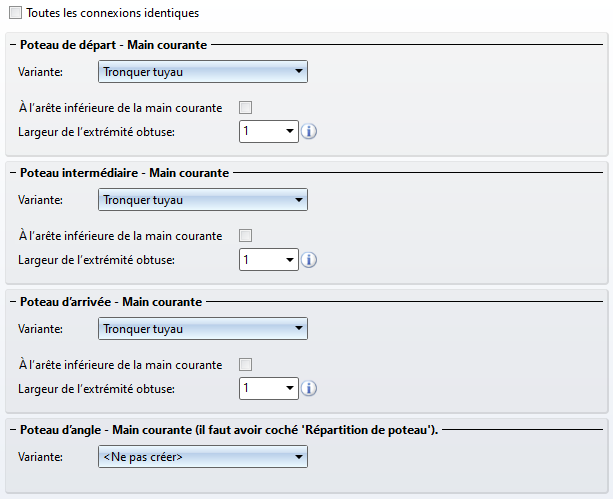Viewport: 613px width, 499px height.
Task: Toggle lower edge checkbox under Poteau intermédiaire
Action: (x=246, y=236)
